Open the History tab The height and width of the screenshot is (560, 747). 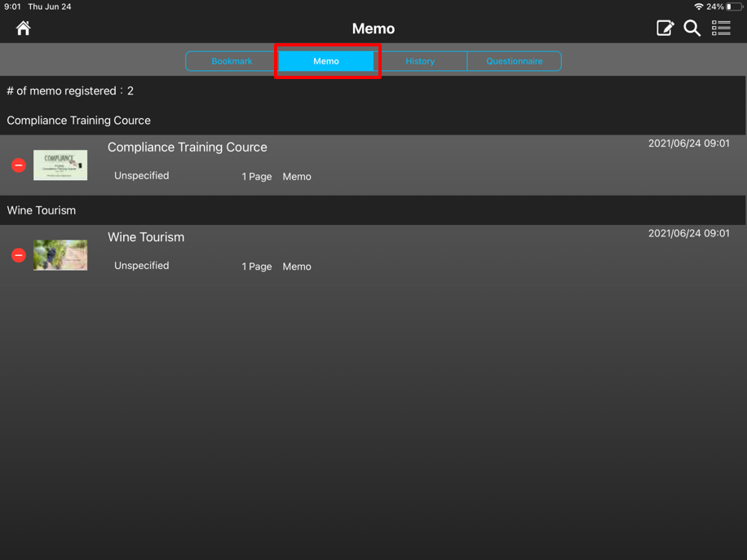tap(420, 61)
